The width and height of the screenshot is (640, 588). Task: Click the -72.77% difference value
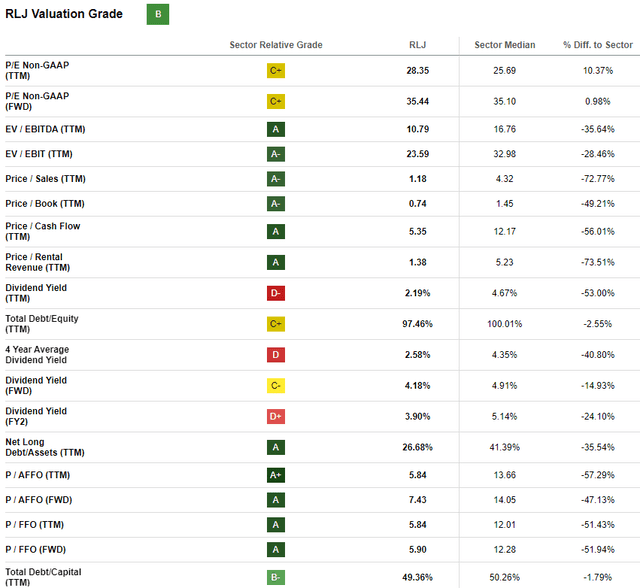(598, 179)
